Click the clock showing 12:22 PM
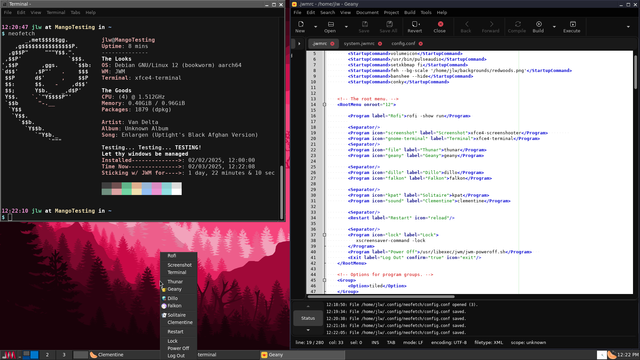This screenshot has height=360, width=640. [628, 355]
